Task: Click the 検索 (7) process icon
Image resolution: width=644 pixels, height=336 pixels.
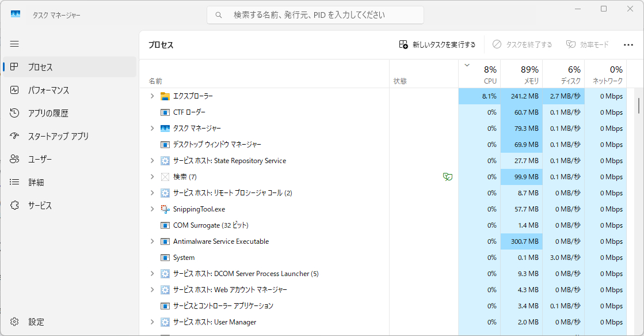Action: [x=165, y=177]
